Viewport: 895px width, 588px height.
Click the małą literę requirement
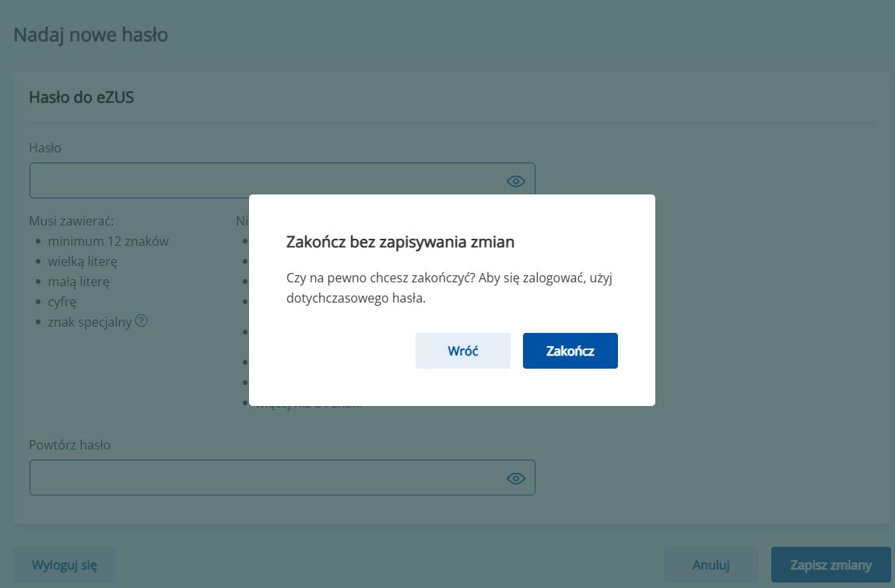coord(79,282)
